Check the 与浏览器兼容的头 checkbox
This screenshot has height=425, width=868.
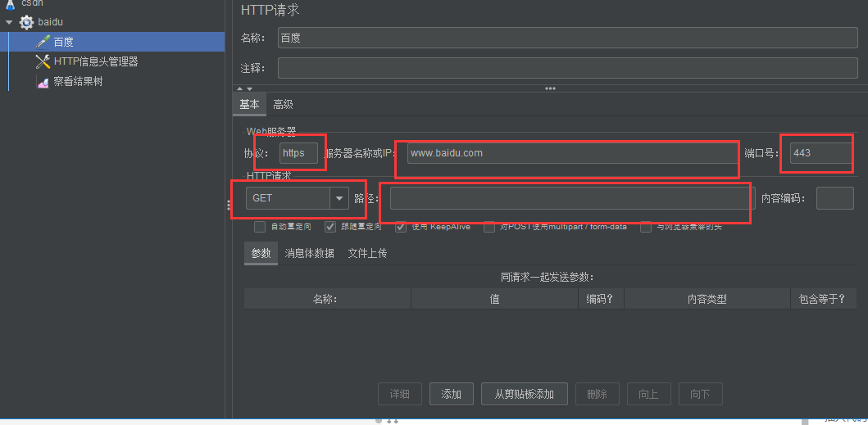click(x=646, y=226)
